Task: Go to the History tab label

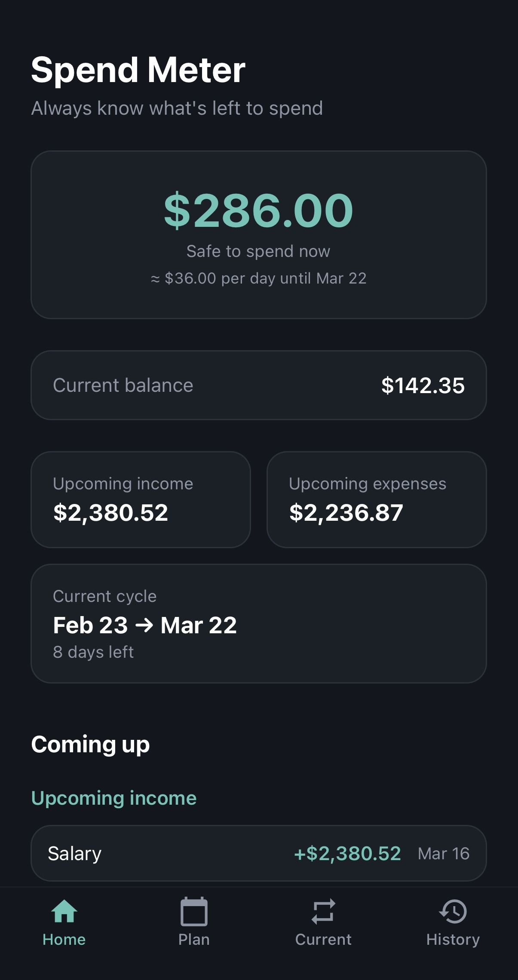Action: click(x=453, y=940)
